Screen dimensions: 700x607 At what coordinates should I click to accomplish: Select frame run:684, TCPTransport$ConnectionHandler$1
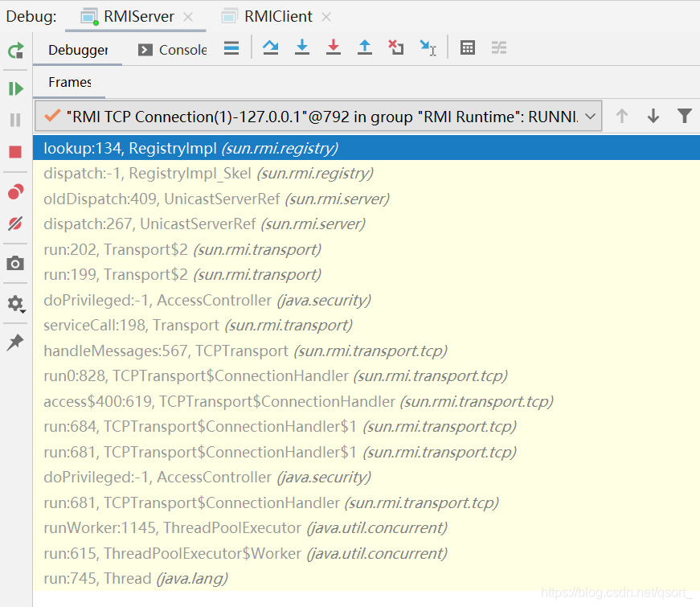tap(366, 427)
